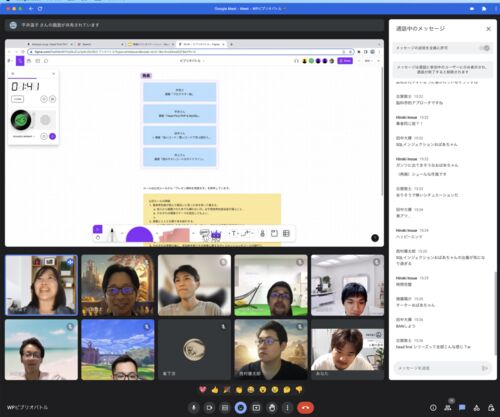Click the send message arrow
Image resolution: width=500 pixels, height=417 pixels.
[x=485, y=368]
